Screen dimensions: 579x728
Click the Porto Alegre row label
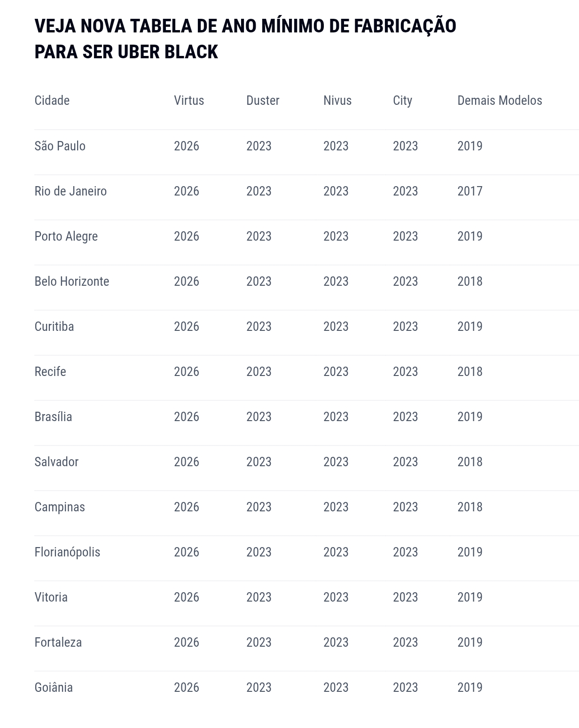[x=66, y=236]
